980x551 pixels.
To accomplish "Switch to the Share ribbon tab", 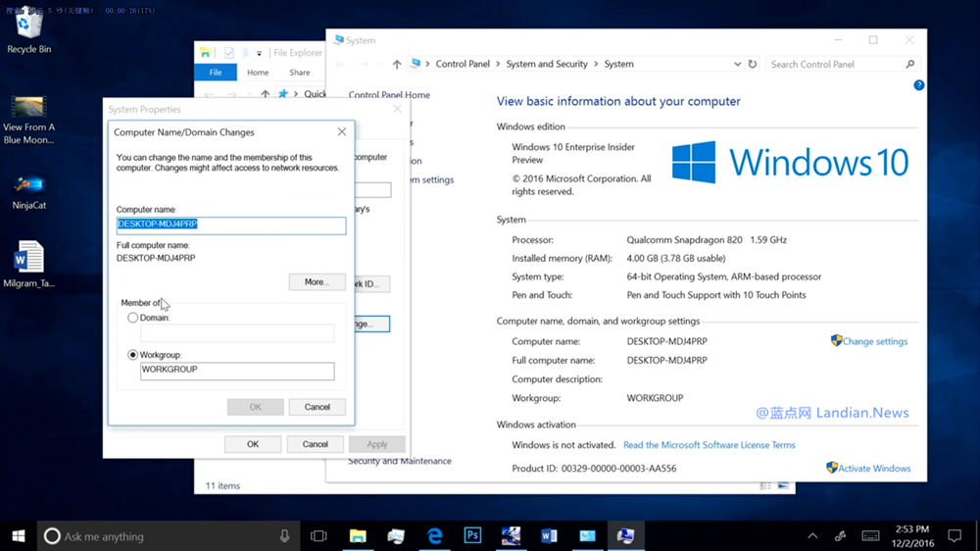I will 300,73.
